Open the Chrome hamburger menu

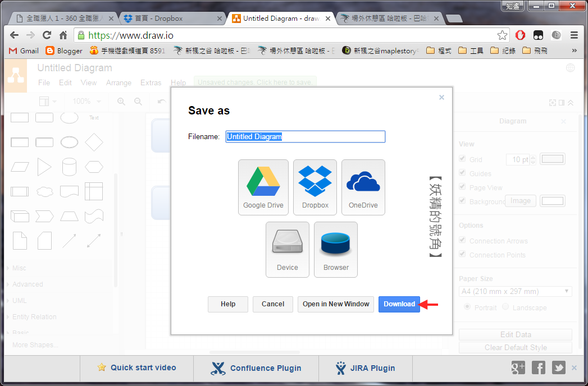click(574, 35)
